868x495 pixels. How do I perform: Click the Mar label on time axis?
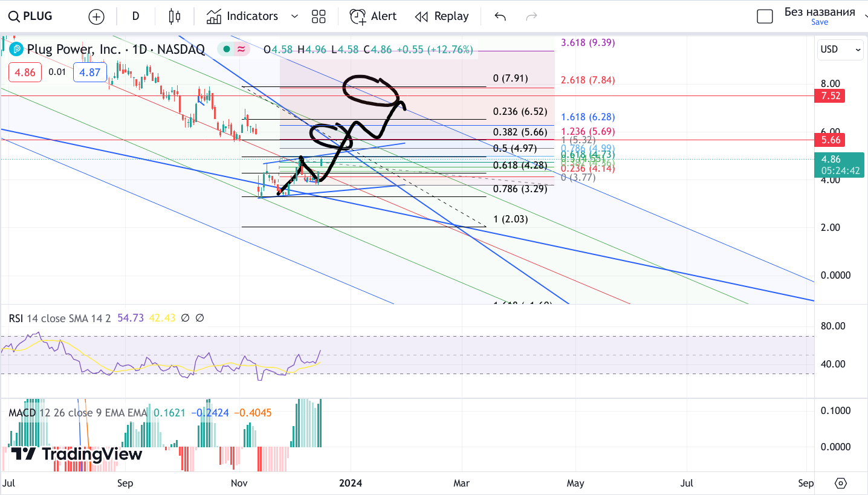point(462,483)
